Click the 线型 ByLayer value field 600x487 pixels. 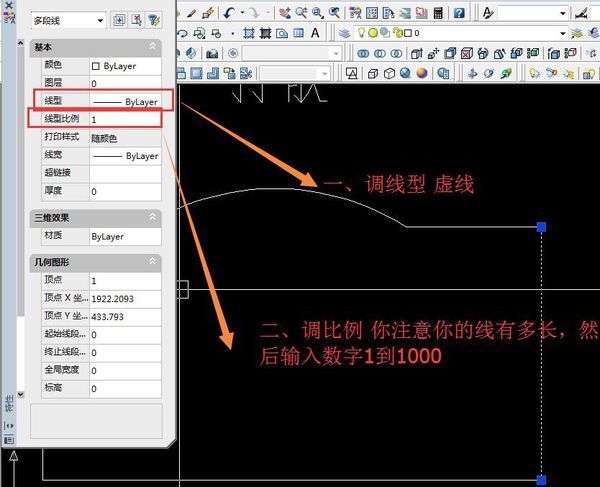(124, 102)
